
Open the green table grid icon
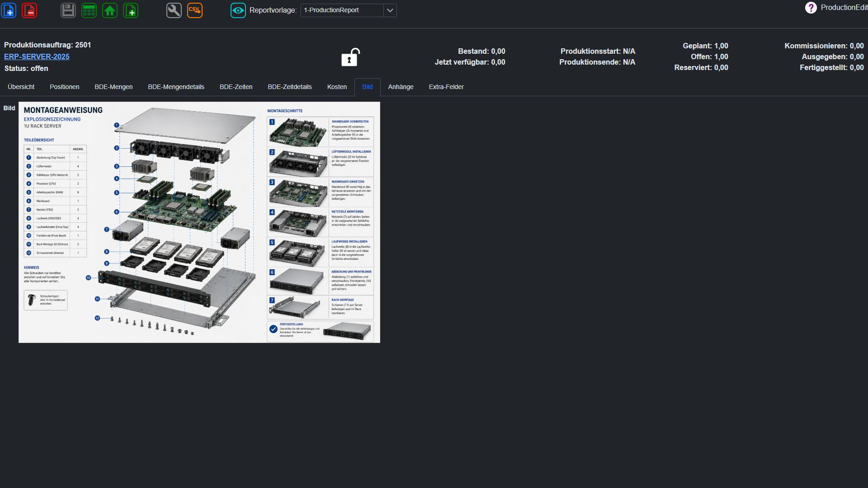[89, 10]
